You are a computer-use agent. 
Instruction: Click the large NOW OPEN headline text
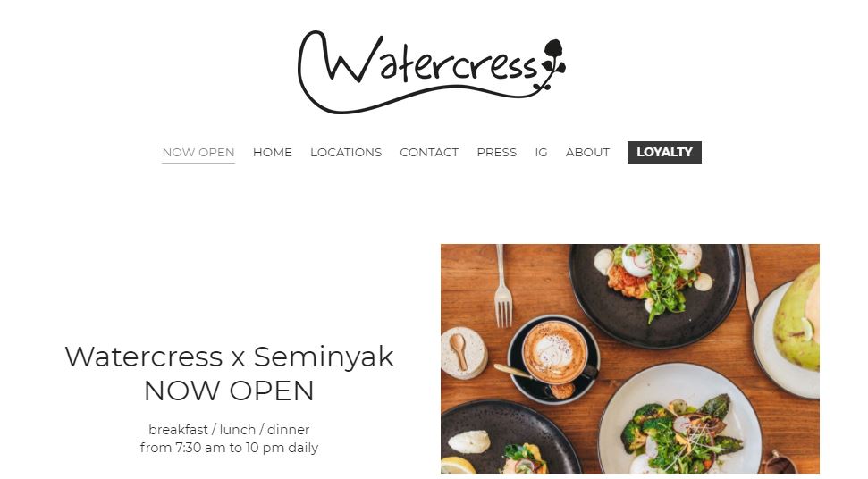[x=229, y=391]
